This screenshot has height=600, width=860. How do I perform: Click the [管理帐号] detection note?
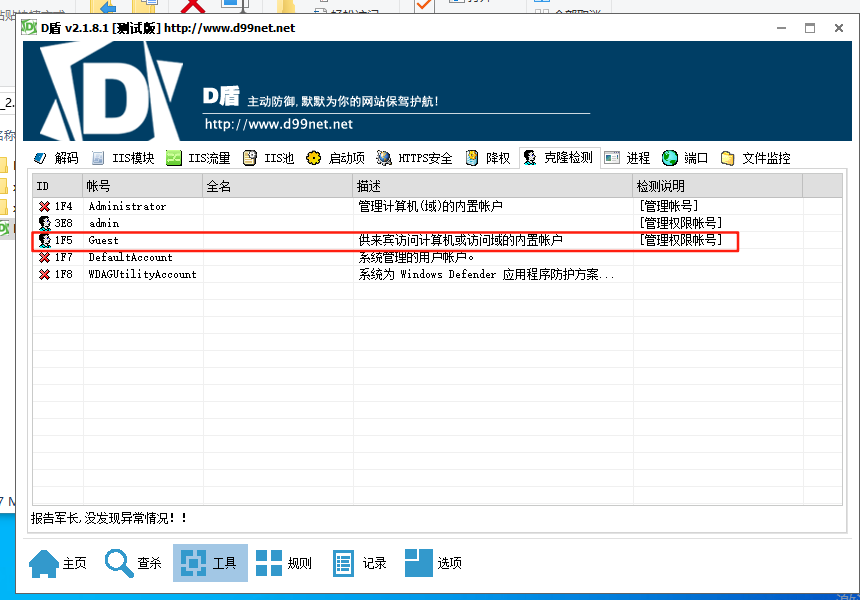point(669,206)
